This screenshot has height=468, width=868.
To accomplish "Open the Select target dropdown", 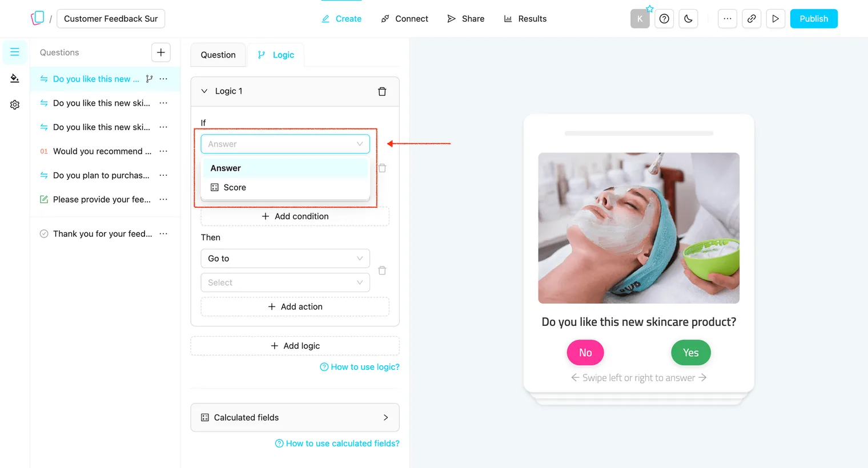I will coord(286,283).
